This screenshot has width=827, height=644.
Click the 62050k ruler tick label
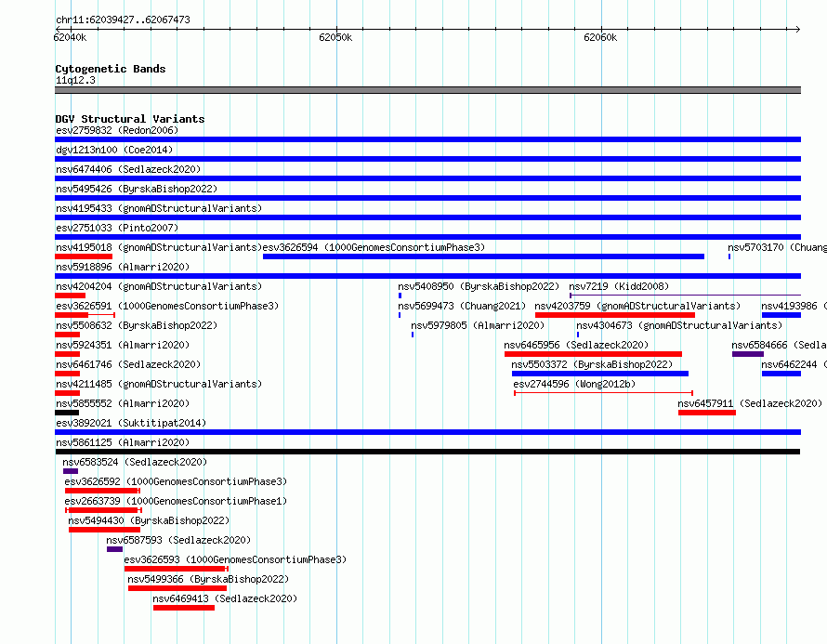(x=335, y=37)
